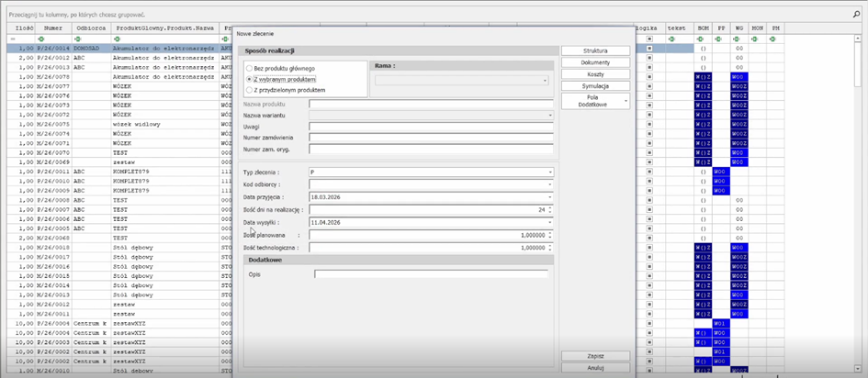This screenshot has width=868, height=378.
Task: Click into the 'Opis' text field
Action: tap(430, 273)
